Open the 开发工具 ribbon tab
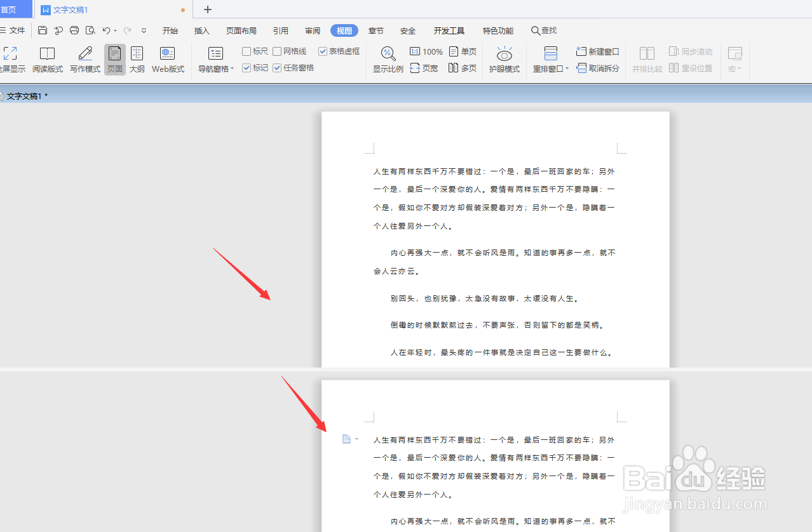Viewport: 812px width, 532px height. pyautogui.click(x=449, y=30)
